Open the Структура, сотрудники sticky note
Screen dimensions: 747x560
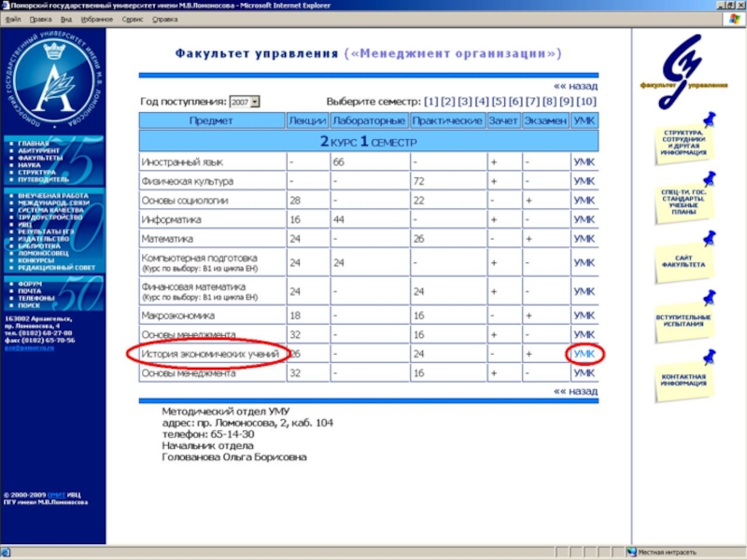[x=684, y=143]
